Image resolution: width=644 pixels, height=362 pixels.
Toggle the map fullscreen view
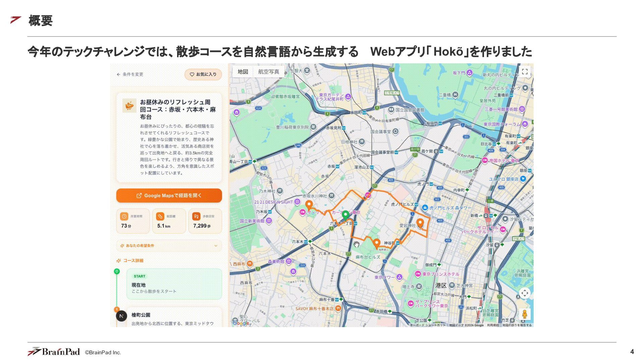pos(525,72)
